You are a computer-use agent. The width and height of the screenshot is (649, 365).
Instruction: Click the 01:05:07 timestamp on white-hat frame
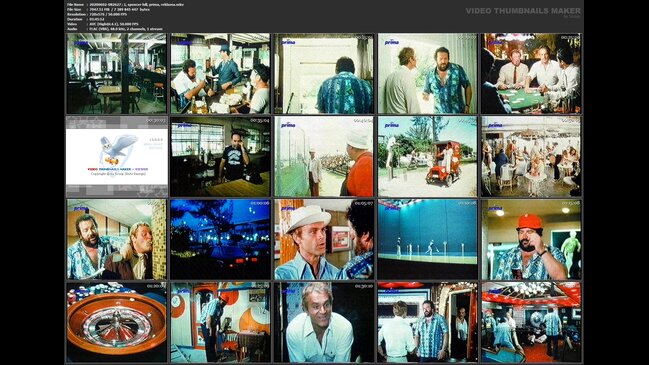[x=363, y=203]
